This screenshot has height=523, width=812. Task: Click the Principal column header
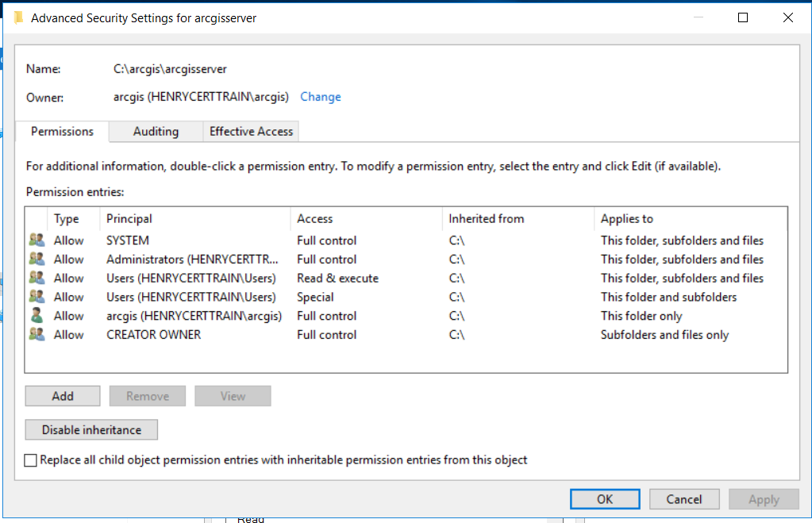[x=159, y=218]
